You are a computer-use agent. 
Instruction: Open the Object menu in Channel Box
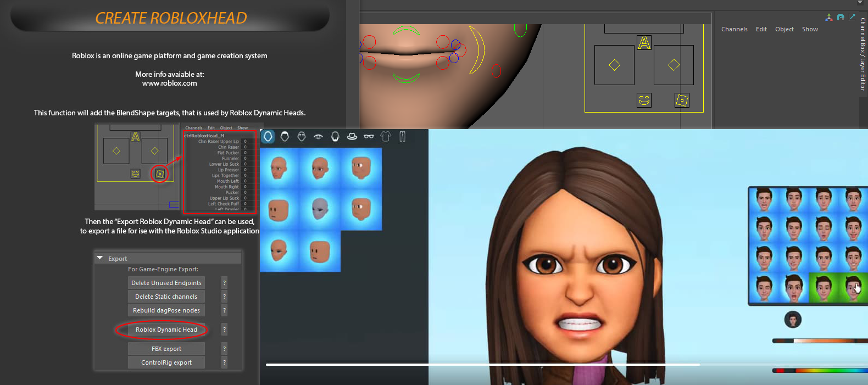click(784, 29)
